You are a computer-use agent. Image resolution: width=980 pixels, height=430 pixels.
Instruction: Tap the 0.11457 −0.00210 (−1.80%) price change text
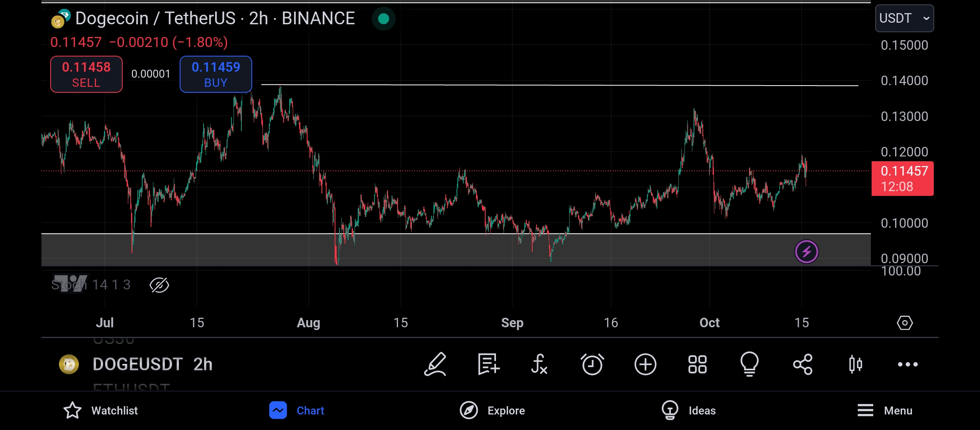pyautogui.click(x=139, y=42)
